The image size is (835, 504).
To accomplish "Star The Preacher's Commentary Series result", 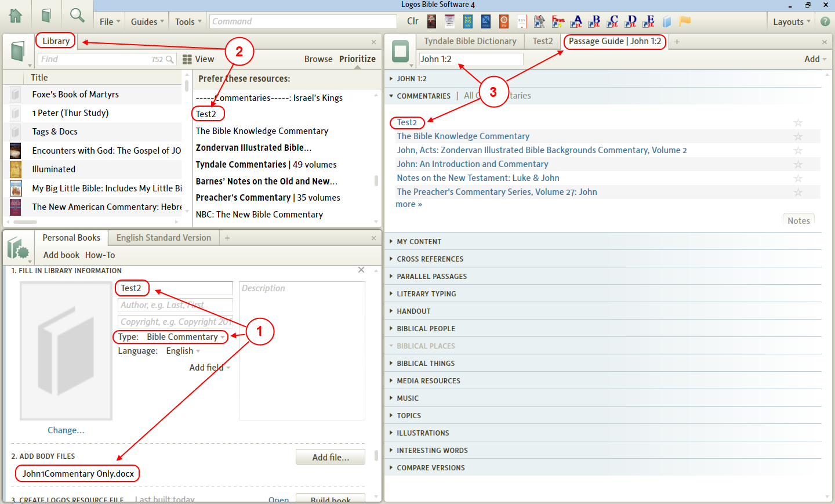I will pos(798,192).
